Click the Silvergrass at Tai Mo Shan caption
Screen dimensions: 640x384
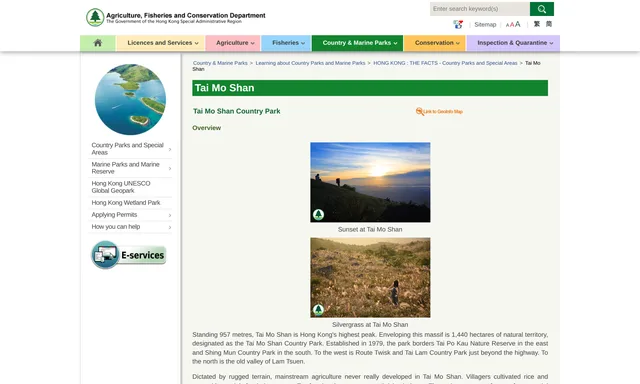[370, 324]
